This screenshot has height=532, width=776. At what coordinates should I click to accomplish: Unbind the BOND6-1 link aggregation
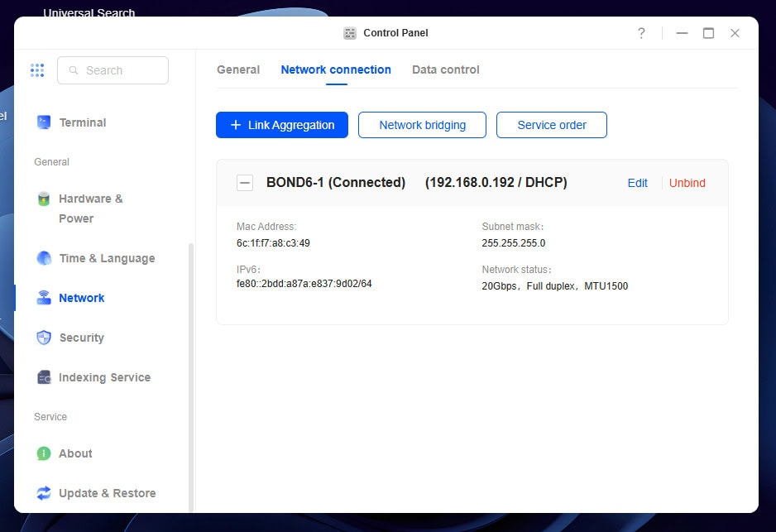tap(687, 183)
